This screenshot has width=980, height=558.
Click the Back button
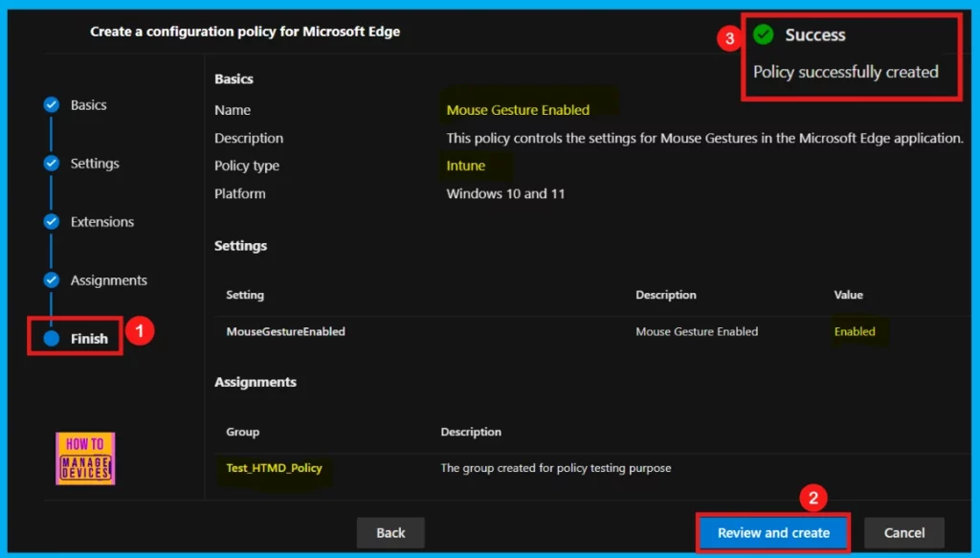390,533
